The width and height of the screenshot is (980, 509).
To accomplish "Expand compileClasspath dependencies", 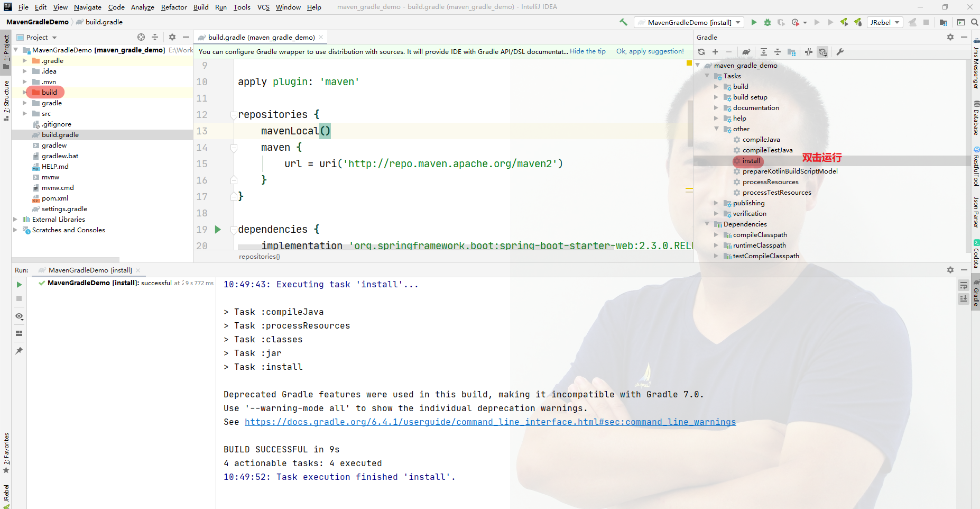I will (716, 234).
